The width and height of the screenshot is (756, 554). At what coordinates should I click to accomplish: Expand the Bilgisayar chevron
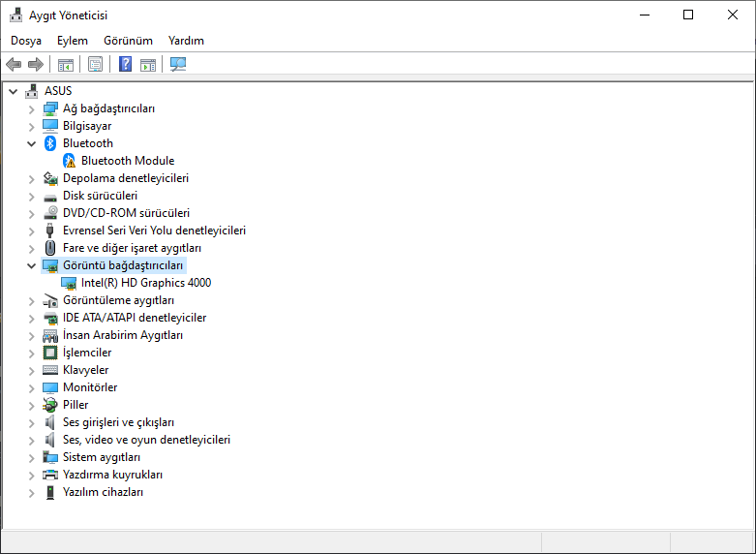[32, 127]
